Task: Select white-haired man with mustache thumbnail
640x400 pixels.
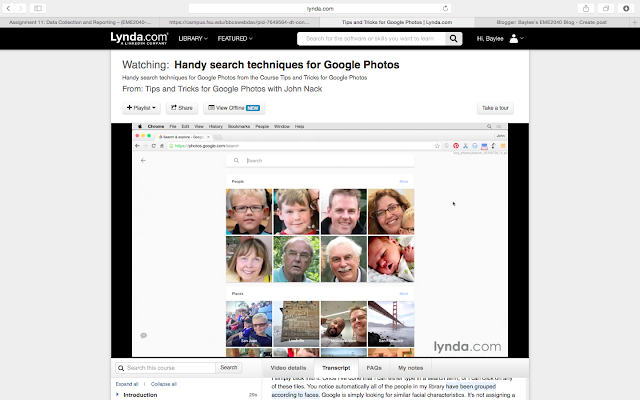Action: pos(344,259)
